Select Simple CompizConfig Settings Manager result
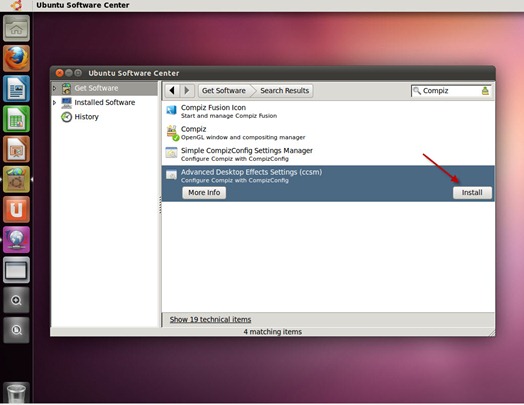Viewport: 524px width, 405px height. (328, 154)
